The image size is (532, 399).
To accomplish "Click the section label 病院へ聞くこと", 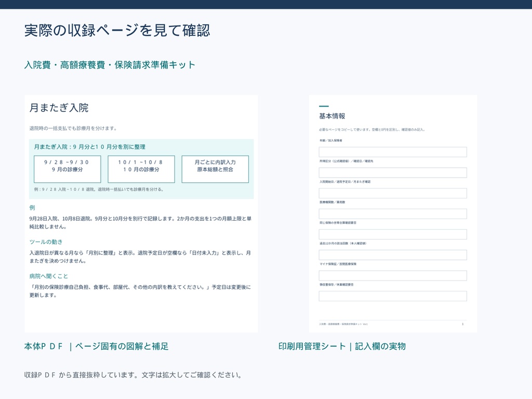I will click(48, 276).
